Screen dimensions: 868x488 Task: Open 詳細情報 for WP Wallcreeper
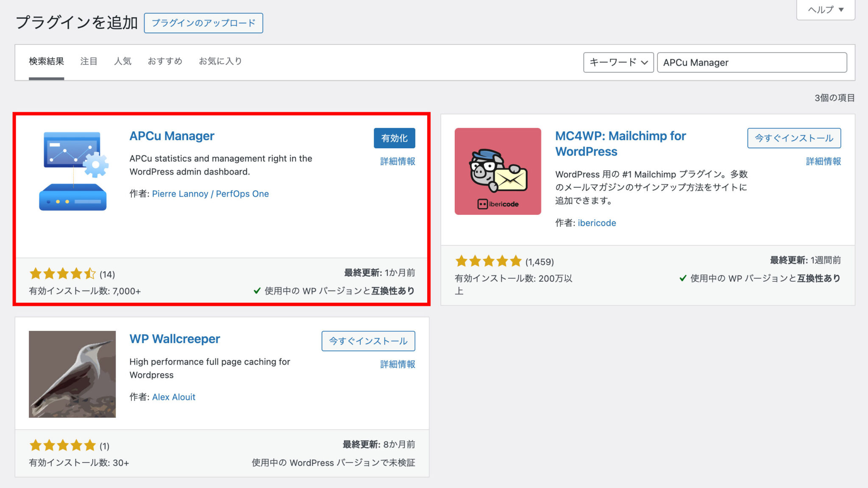[x=397, y=364]
